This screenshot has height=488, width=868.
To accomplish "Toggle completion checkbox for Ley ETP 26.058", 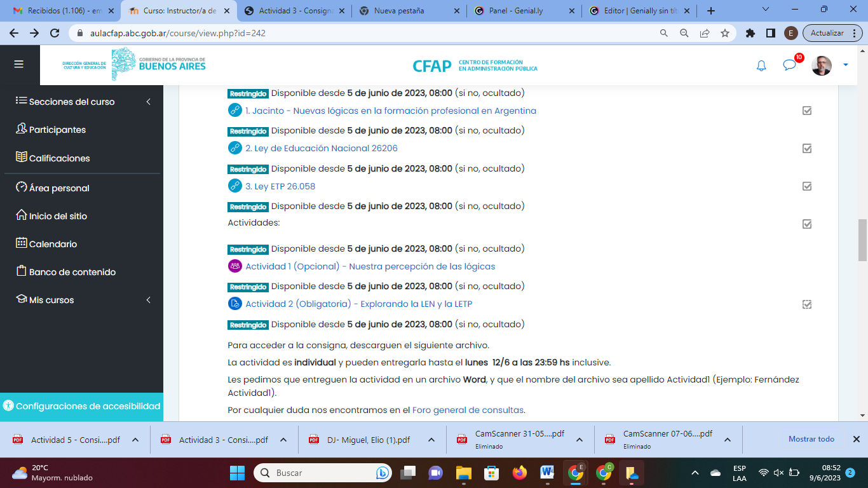I will pyautogui.click(x=807, y=186).
